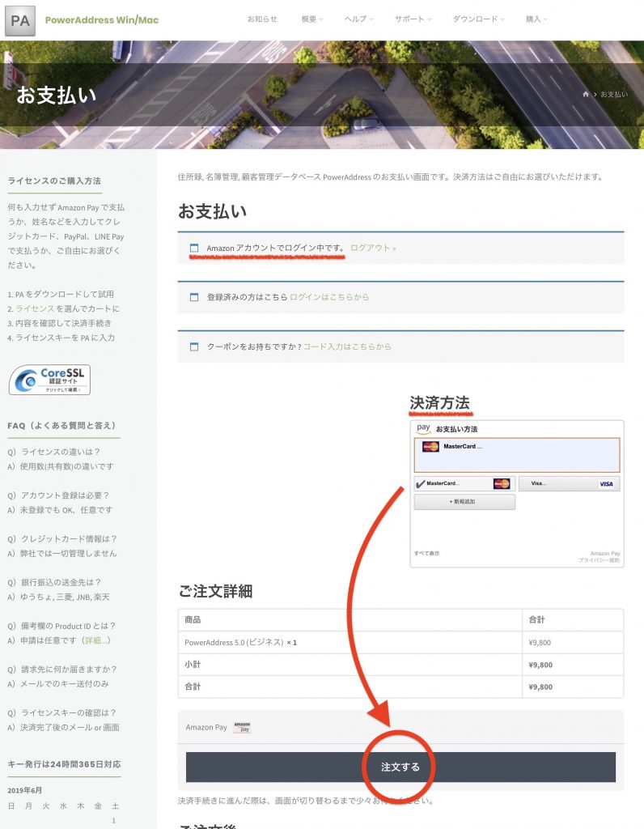Image resolution: width=644 pixels, height=829 pixels.
Task: Click the ¥9,800 value in 合計 row
Action: tap(540, 687)
